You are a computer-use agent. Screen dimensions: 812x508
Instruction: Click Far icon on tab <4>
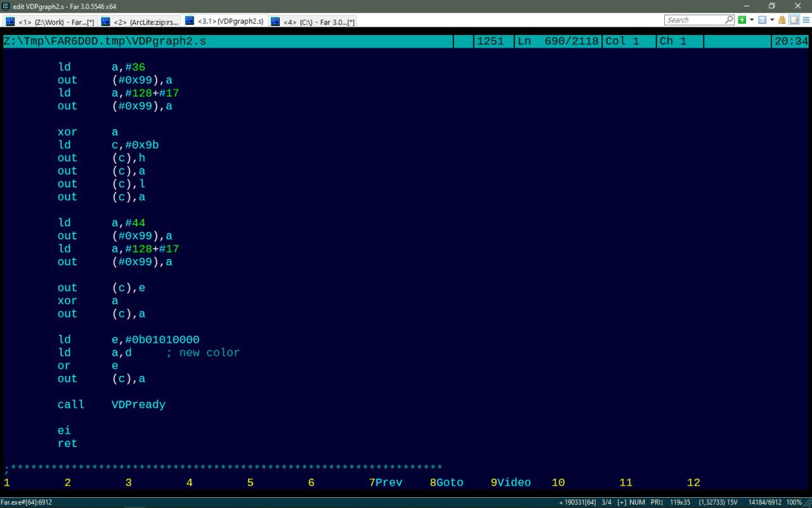tap(275, 22)
